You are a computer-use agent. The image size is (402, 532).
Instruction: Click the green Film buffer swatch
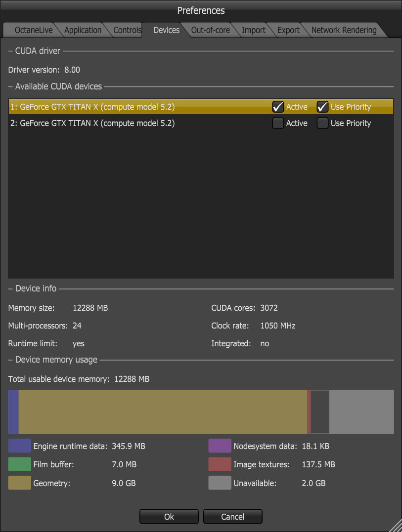pyautogui.click(x=19, y=464)
